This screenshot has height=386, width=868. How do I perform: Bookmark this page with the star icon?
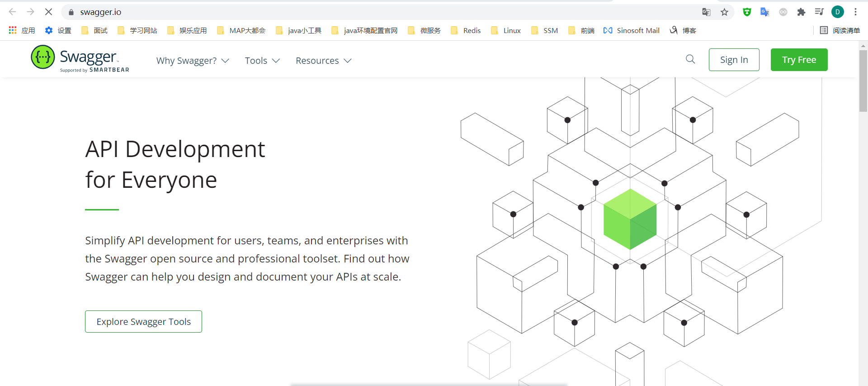coord(724,12)
